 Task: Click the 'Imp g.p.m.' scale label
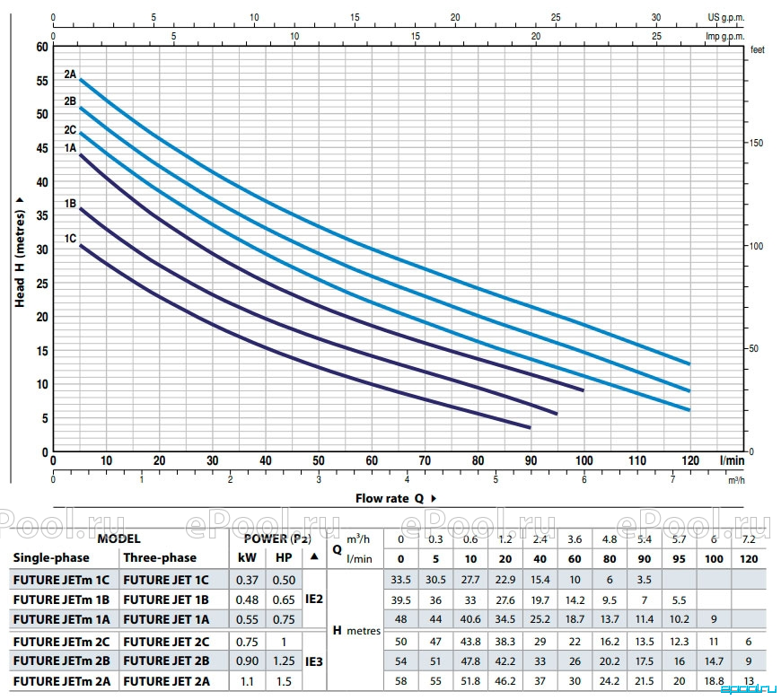coord(725,36)
